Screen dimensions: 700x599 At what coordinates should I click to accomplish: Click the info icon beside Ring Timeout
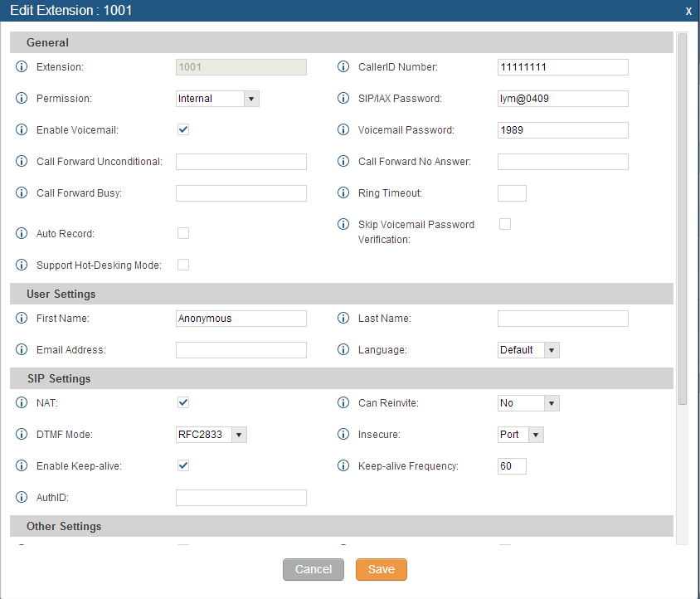click(343, 193)
